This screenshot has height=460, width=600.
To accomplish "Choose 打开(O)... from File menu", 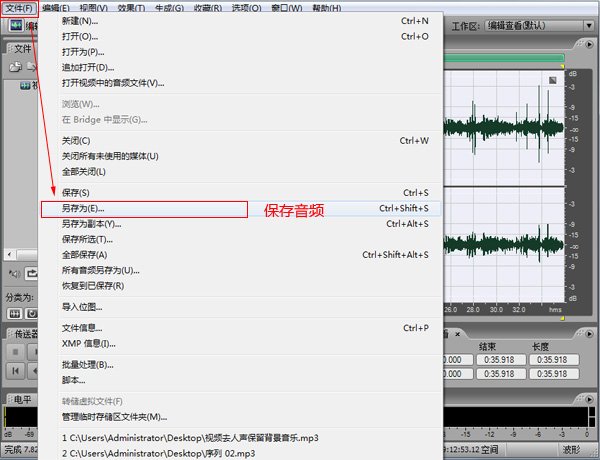I will [x=241, y=36].
